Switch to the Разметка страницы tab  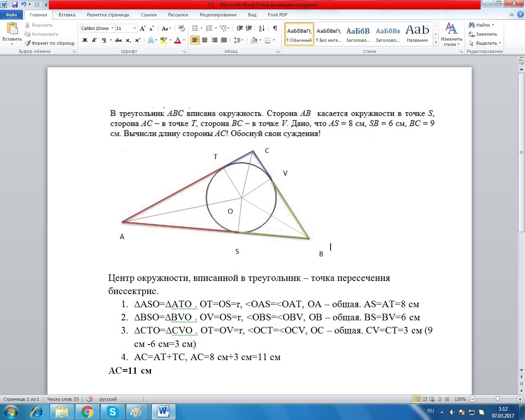108,15
